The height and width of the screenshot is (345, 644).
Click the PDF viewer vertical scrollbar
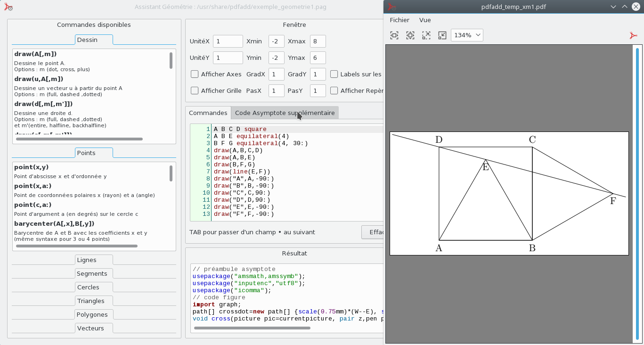coord(637,193)
